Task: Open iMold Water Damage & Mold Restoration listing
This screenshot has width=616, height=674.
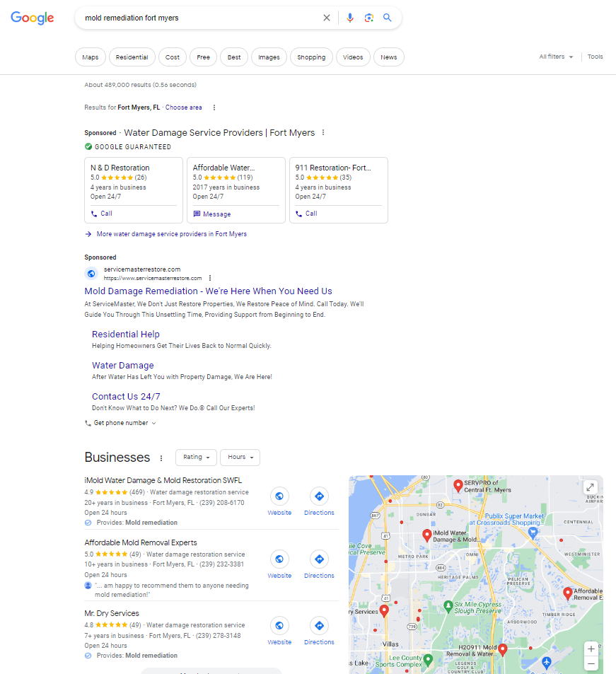Action: [163, 480]
